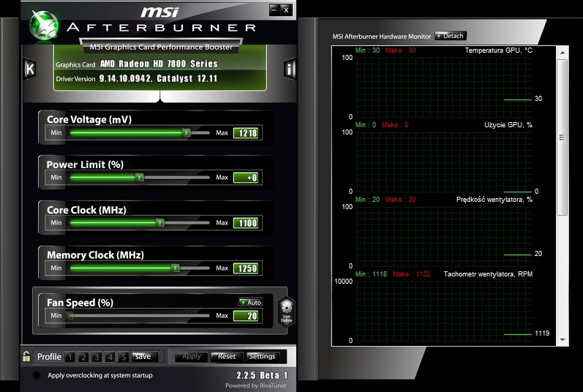Click the Użycie GPU graph
The height and width of the screenshot is (392, 583).
click(444, 162)
